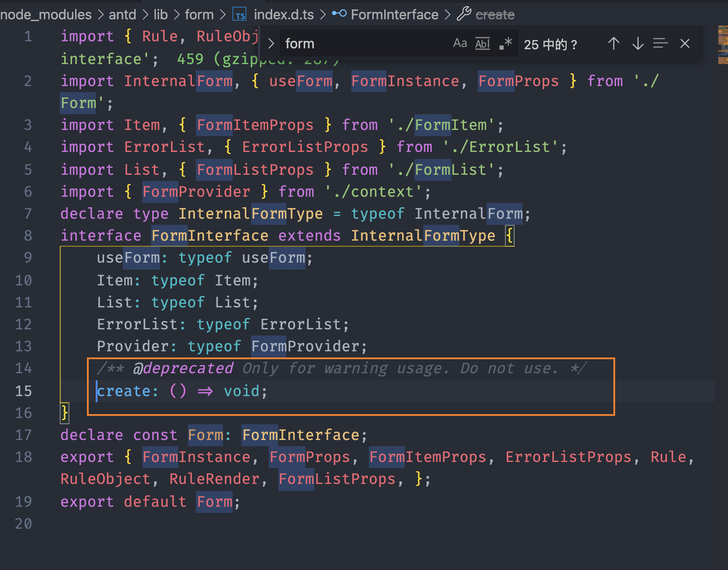Open the antd breadcrumb dropdown
728x570 pixels.
click(x=122, y=14)
